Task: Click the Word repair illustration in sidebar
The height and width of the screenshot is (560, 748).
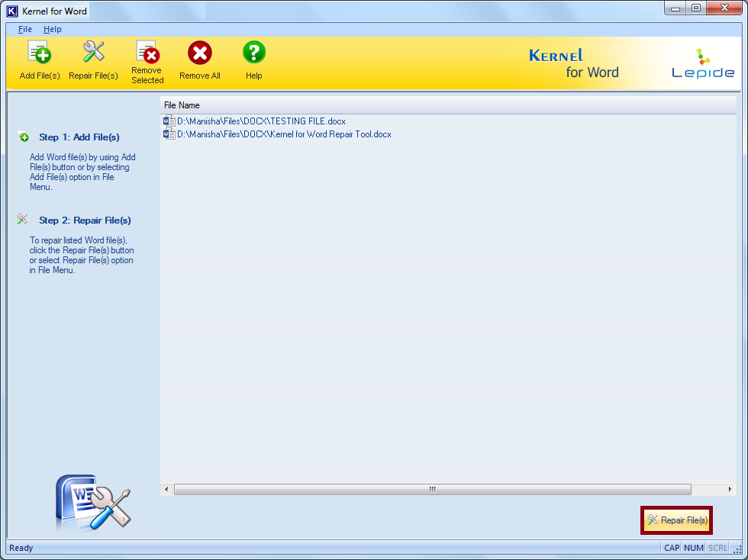Action: [92, 502]
